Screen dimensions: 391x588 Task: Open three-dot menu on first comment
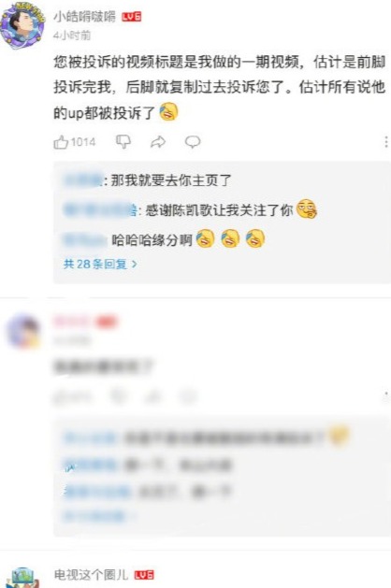point(385,142)
